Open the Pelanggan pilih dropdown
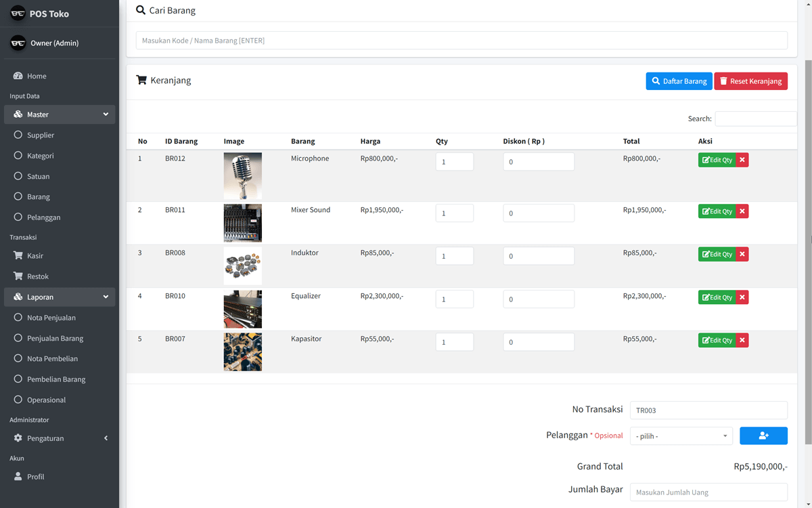Viewport: 812px width, 508px height. click(681, 436)
